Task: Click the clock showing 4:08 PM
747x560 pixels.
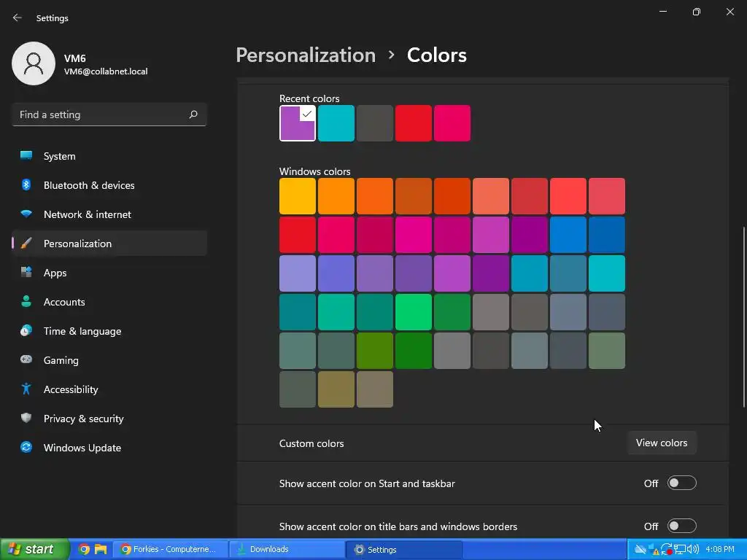Action: 720,549
